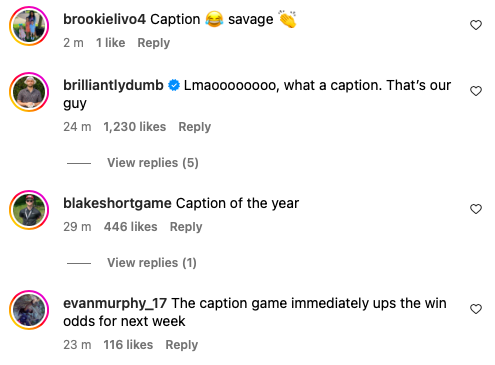View blakeshortgame's profile picture story
The image size is (495, 365).
click(29, 210)
